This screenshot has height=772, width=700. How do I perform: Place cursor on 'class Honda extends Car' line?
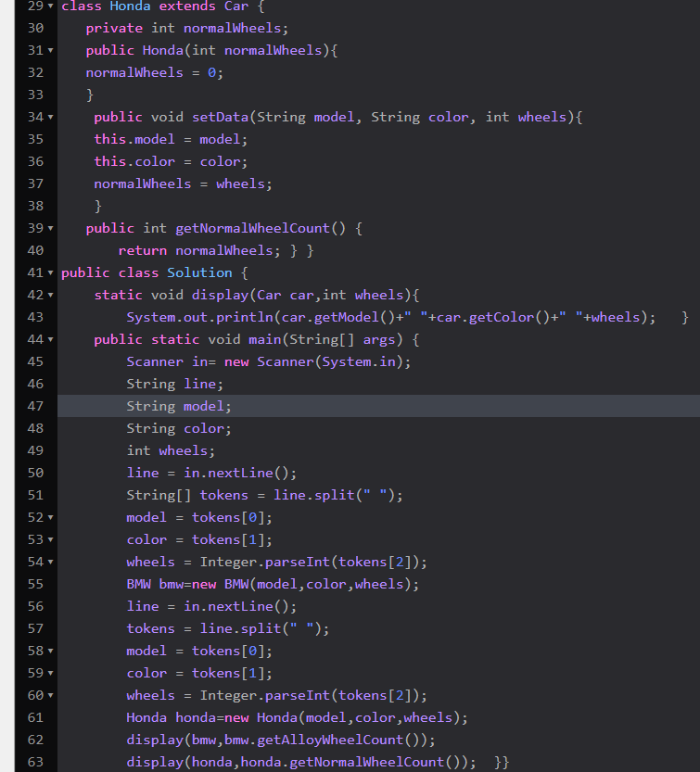pos(163,6)
